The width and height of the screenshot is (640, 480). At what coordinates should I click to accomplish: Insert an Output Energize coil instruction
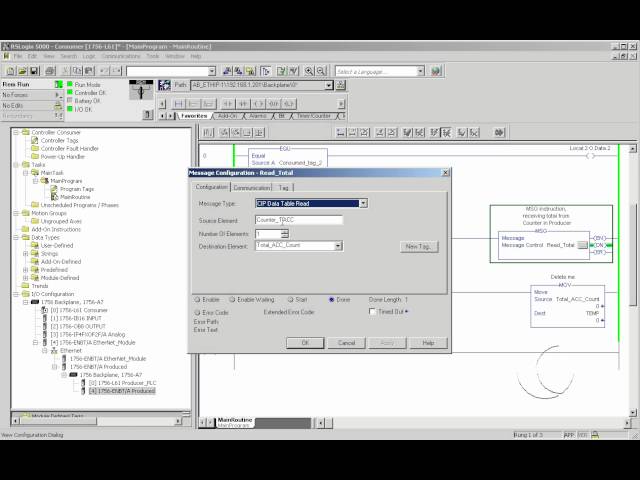[x=258, y=104]
